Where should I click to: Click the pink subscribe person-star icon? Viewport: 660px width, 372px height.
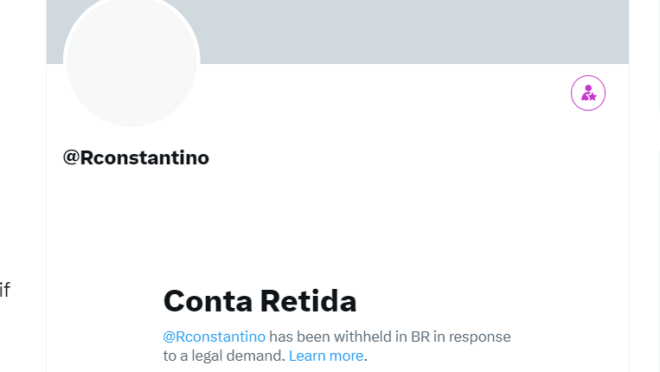pyautogui.click(x=588, y=93)
